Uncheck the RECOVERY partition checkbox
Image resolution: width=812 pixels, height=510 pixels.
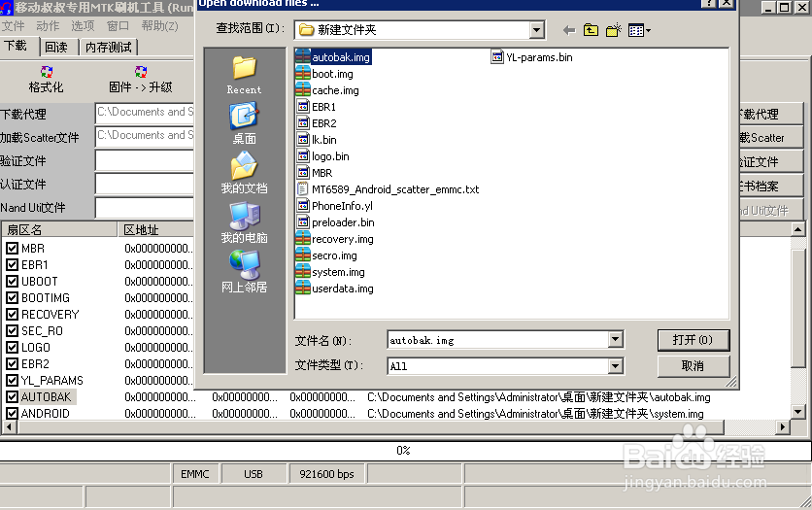(x=12, y=315)
